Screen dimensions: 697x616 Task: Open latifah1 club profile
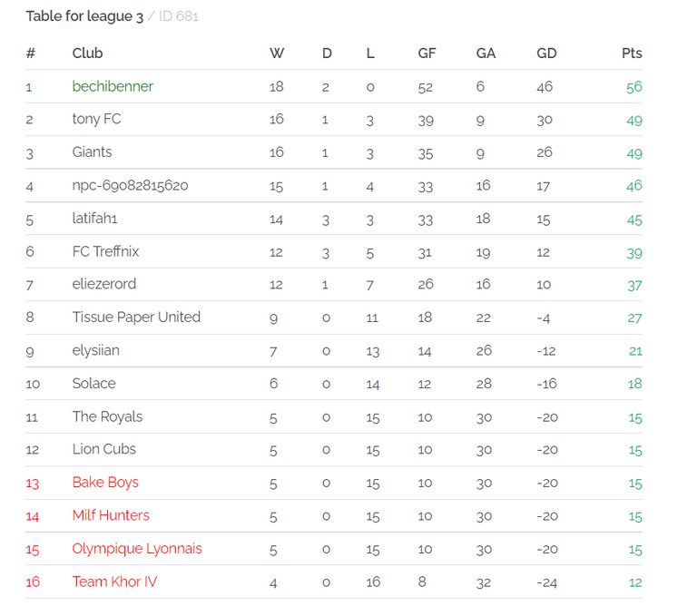tap(94, 219)
